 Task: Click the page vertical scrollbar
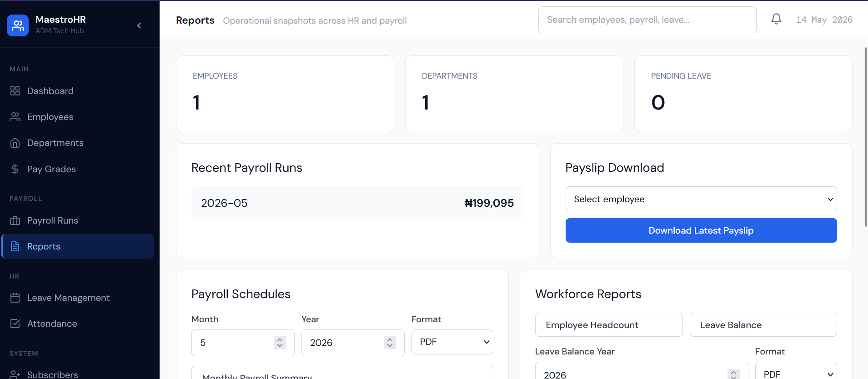866,136
